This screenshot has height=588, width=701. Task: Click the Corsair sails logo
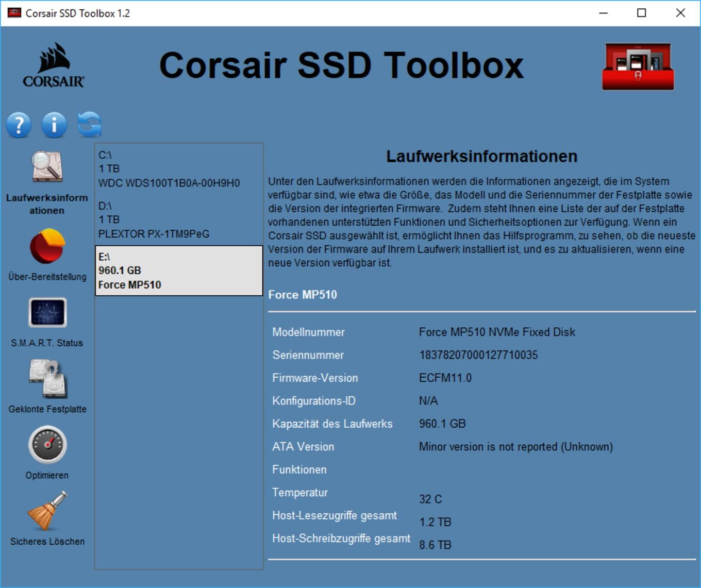coord(54,65)
